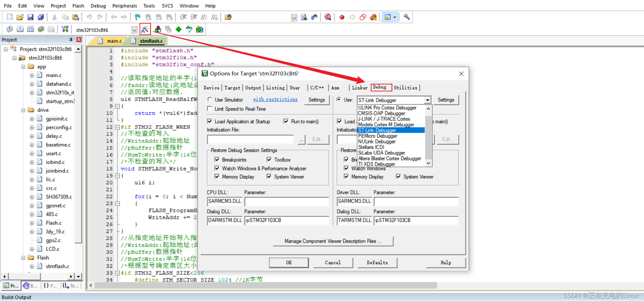Viewport: 644px width, 302px height.
Task: Open the Peripherals menu
Action: tap(125, 6)
